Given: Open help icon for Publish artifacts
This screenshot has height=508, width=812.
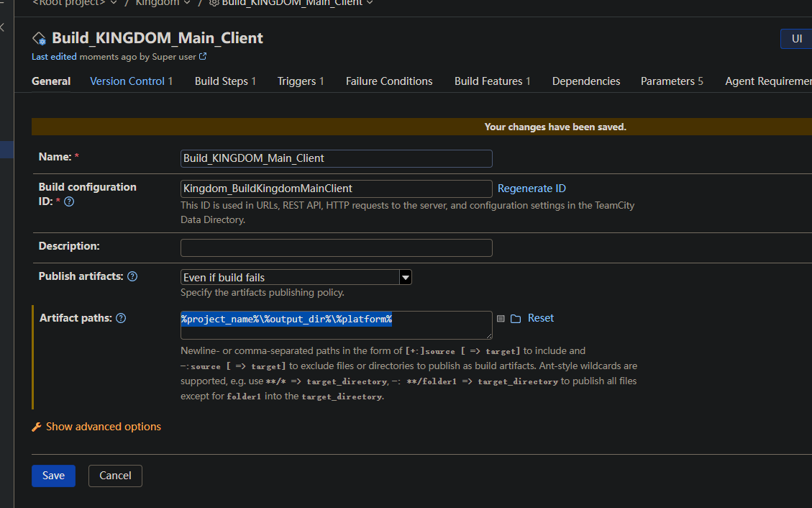Looking at the screenshot, I should pyautogui.click(x=132, y=276).
